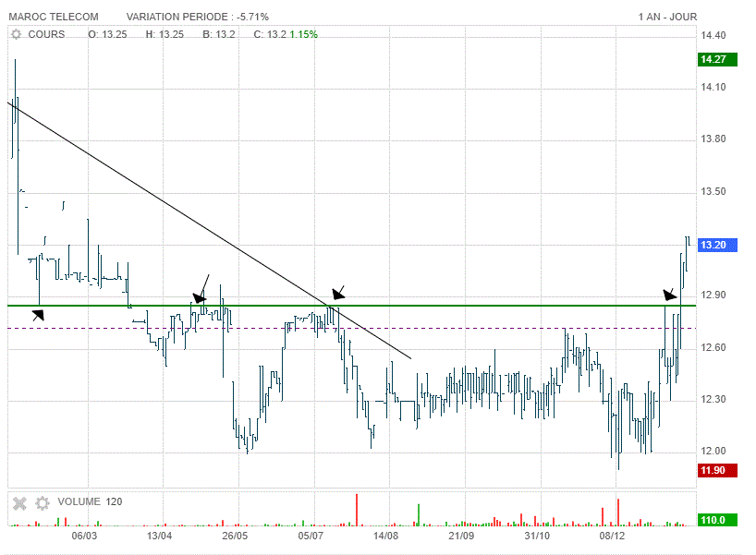Click the 110.0 volume value label
Screen dimensions: 756x555
pos(717,520)
